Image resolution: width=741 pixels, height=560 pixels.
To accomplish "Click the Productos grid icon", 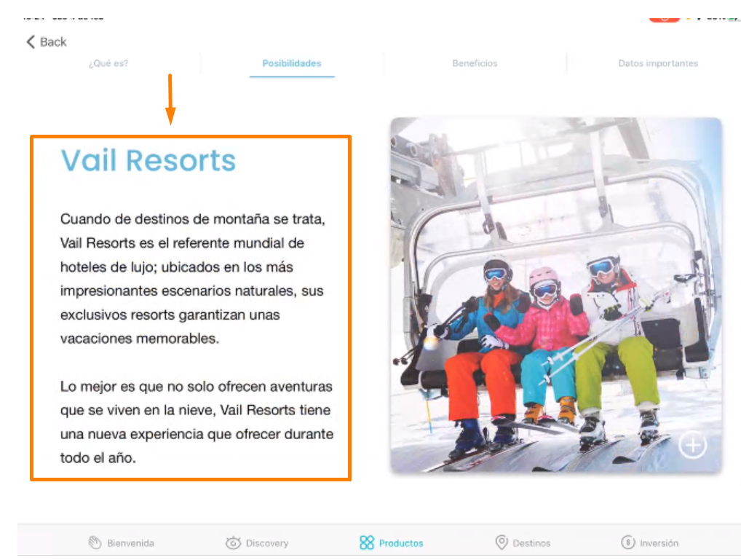I will pyautogui.click(x=367, y=543).
